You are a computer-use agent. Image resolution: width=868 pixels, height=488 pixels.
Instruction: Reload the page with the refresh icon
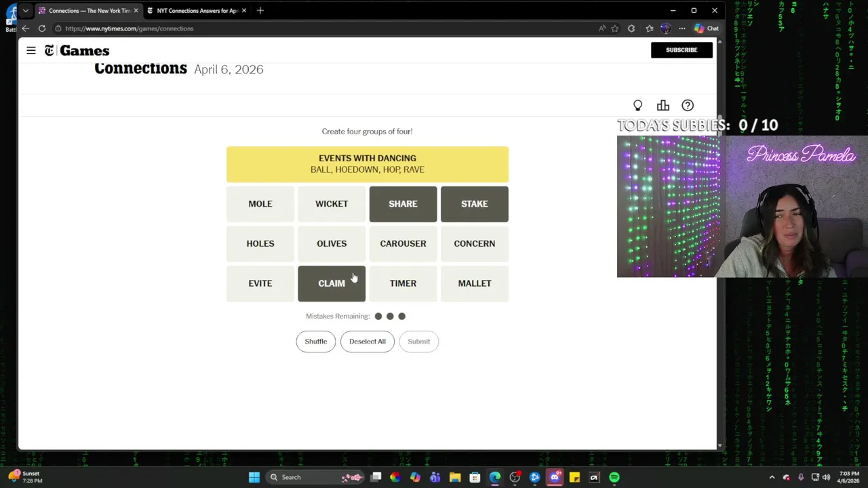42,28
